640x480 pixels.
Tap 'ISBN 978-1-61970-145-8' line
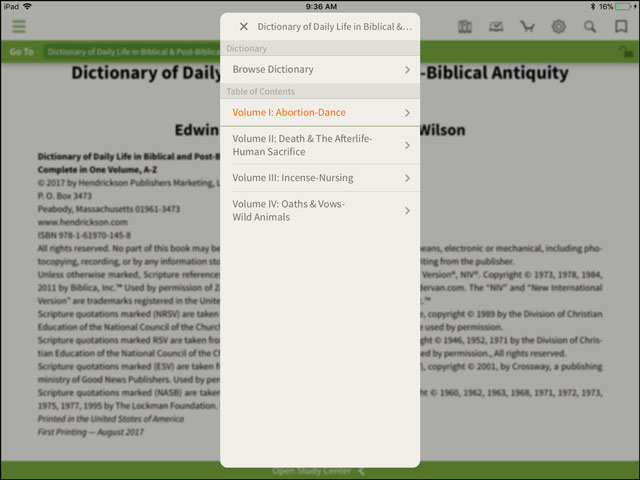(84, 236)
